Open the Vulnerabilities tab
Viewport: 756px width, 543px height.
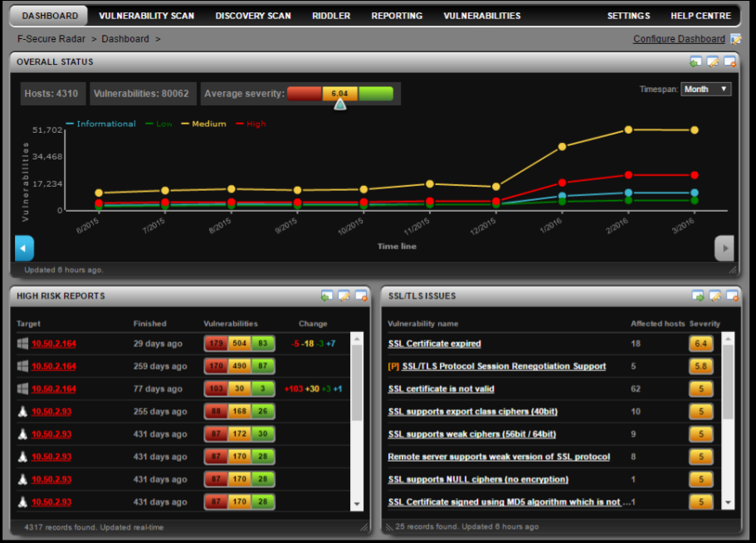pyautogui.click(x=482, y=16)
